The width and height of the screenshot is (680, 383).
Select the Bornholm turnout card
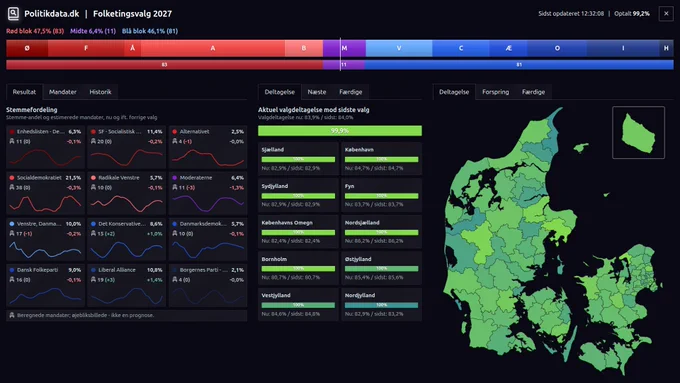298,268
